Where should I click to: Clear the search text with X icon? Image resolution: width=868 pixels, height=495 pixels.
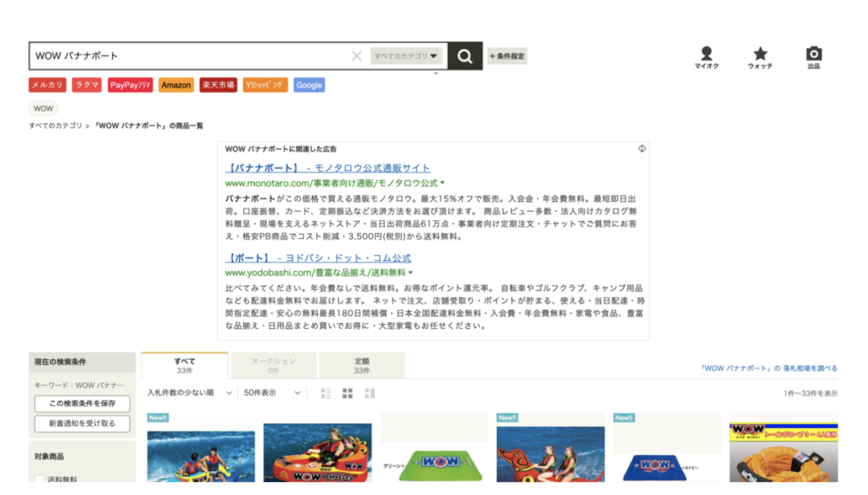point(357,57)
